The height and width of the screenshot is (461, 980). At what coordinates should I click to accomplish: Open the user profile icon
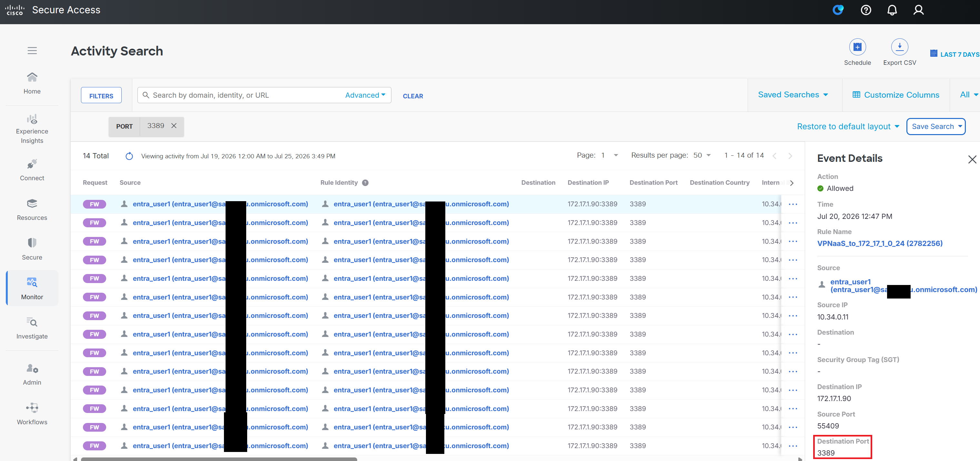pyautogui.click(x=918, y=10)
